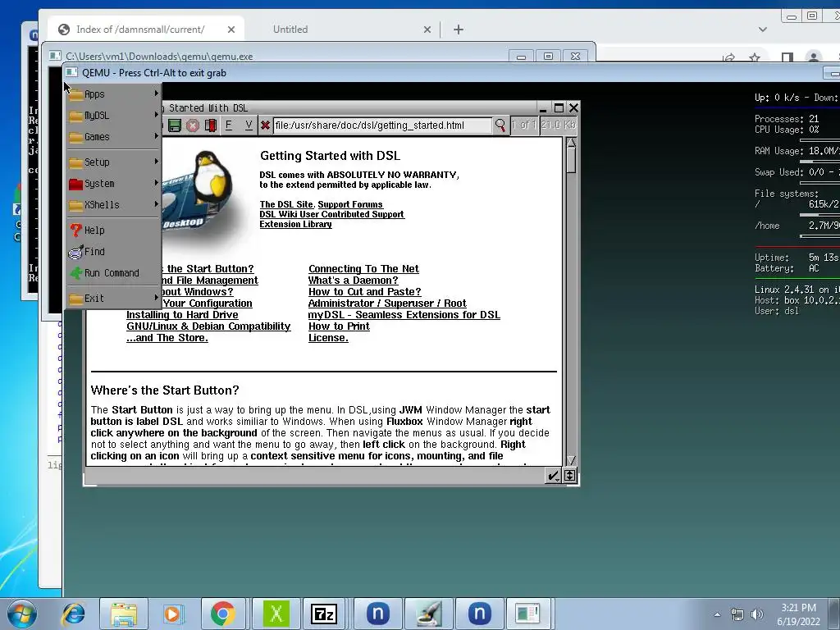Open the Support Forums link

350,204
